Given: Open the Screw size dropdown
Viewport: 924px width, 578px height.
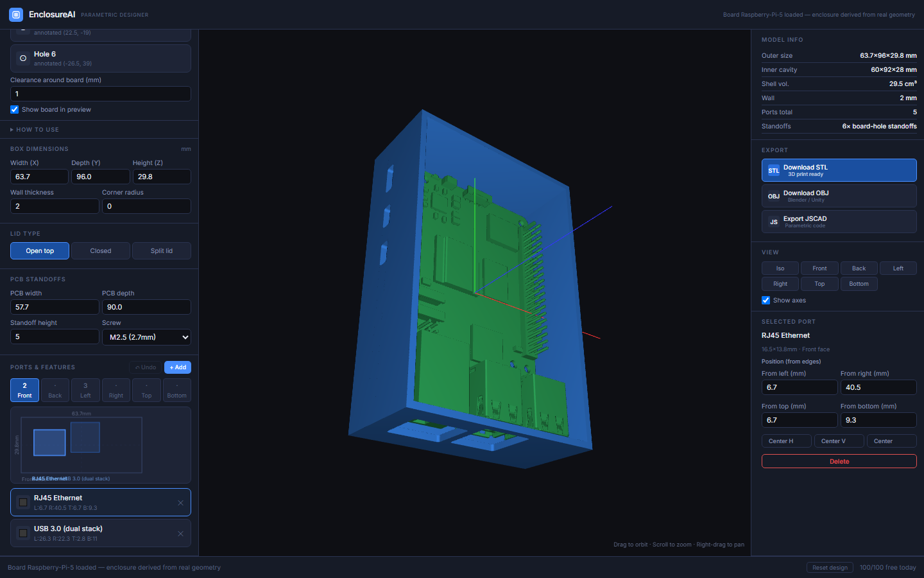Looking at the screenshot, I should (146, 337).
